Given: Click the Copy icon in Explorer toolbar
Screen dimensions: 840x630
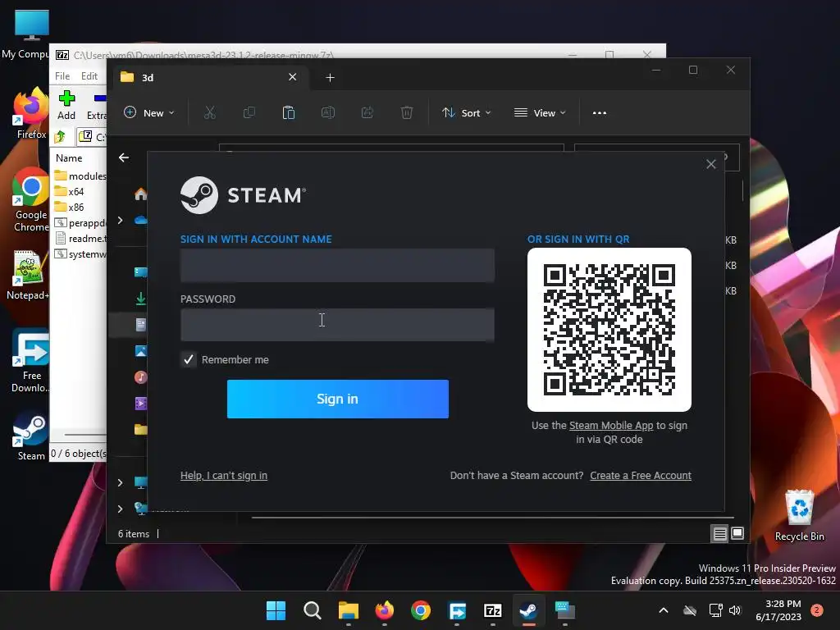Looking at the screenshot, I should 249,113.
